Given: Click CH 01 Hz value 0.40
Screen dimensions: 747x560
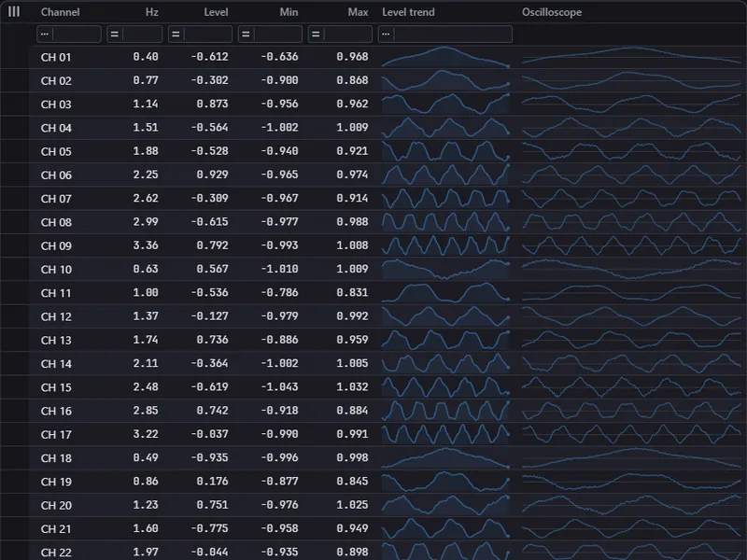Looking at the screenshot, I should (146, 57).
